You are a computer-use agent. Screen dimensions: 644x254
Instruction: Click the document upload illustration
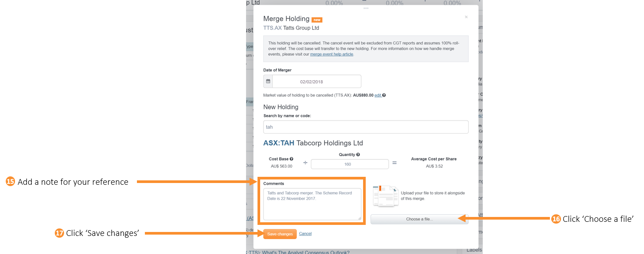tap(385, 196)
